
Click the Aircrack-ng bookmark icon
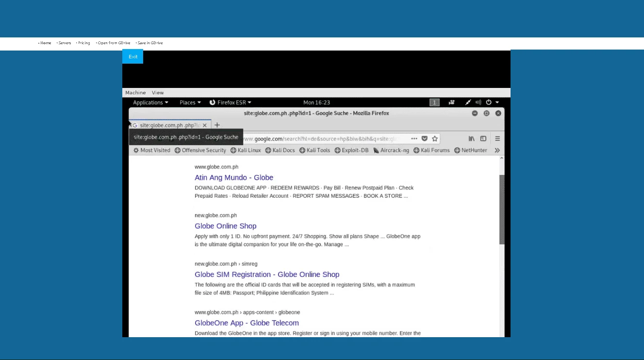click(376, 151)
